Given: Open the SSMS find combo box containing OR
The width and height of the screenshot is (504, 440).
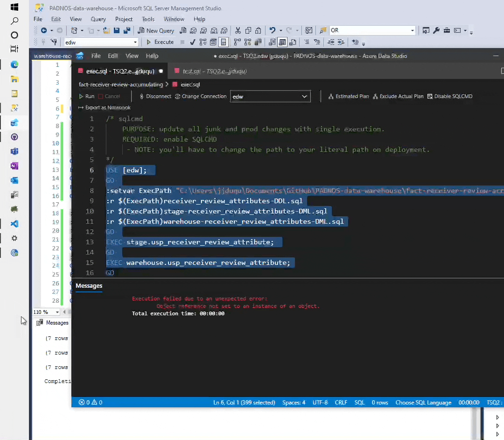Looking at the screenshot, I should coord(372,30).
